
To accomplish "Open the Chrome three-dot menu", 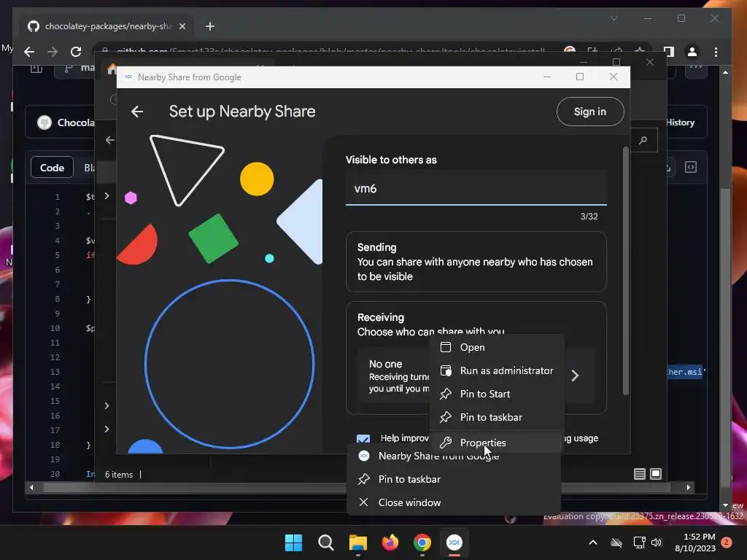I will (x=716, y=52).
